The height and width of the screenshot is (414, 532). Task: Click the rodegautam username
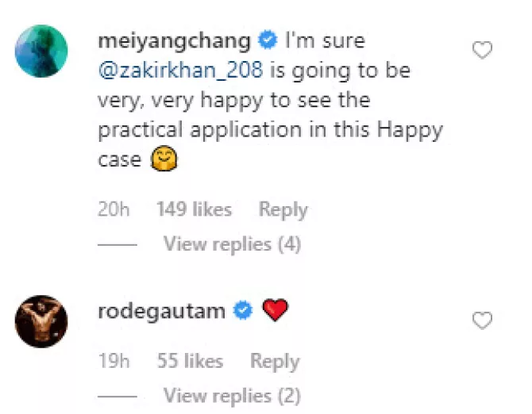pos(162,312)
